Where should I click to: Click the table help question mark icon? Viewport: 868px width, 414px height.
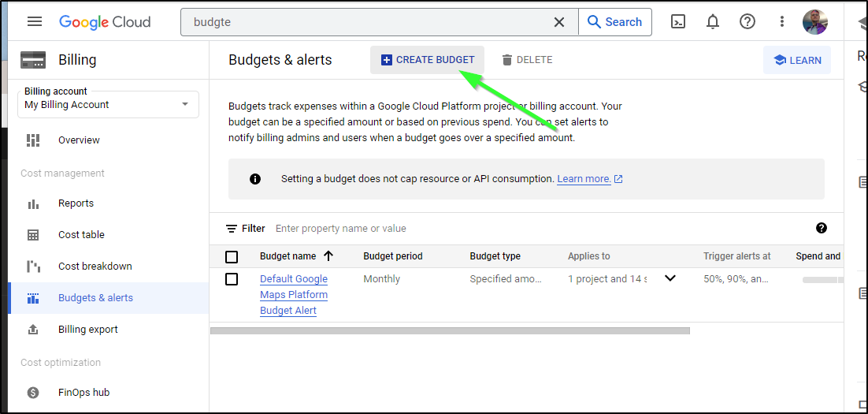(822, 228)
